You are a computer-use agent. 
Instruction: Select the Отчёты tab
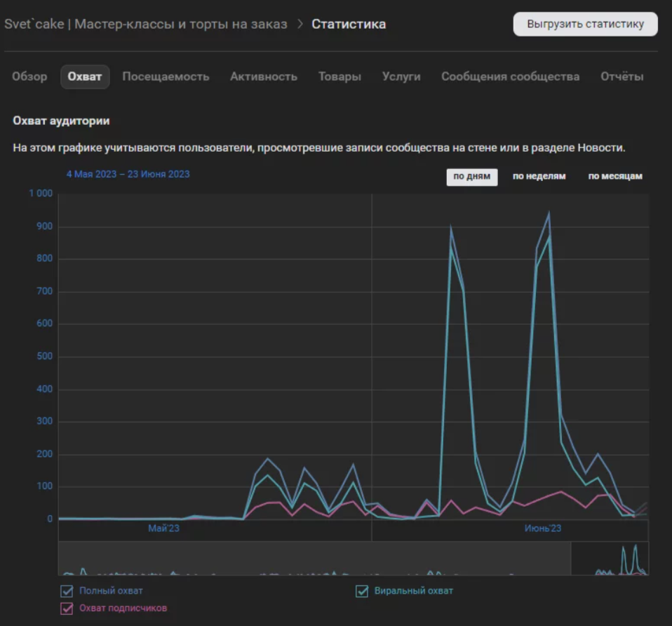coord(621,76)
